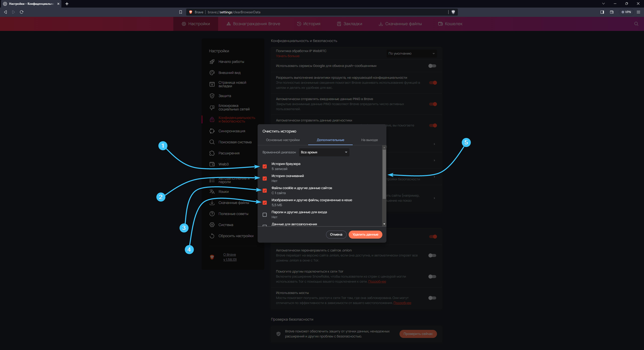Click the Brave Shields icon in address bar
The height and width of the screenshot is (350, 644).
453,12
